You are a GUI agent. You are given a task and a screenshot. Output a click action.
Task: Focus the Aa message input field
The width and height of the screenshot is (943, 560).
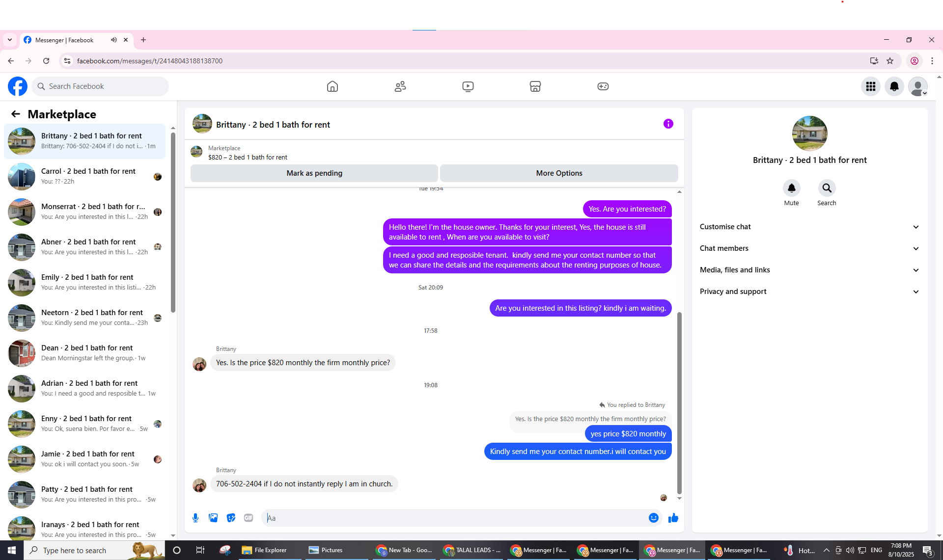(x=454, y=518)
